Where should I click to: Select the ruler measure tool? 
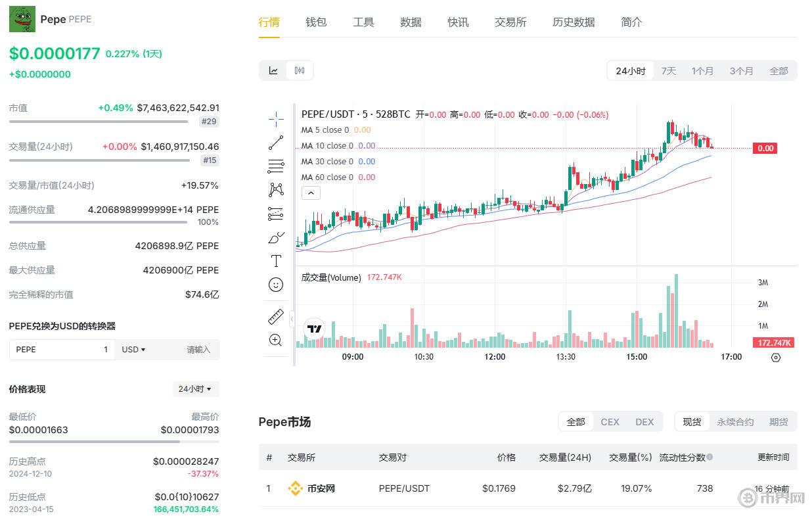tap(276, 316)
